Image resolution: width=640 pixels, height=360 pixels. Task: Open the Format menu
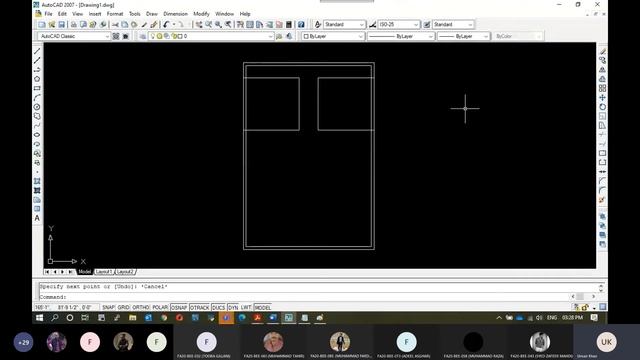[x=115, y=14]
